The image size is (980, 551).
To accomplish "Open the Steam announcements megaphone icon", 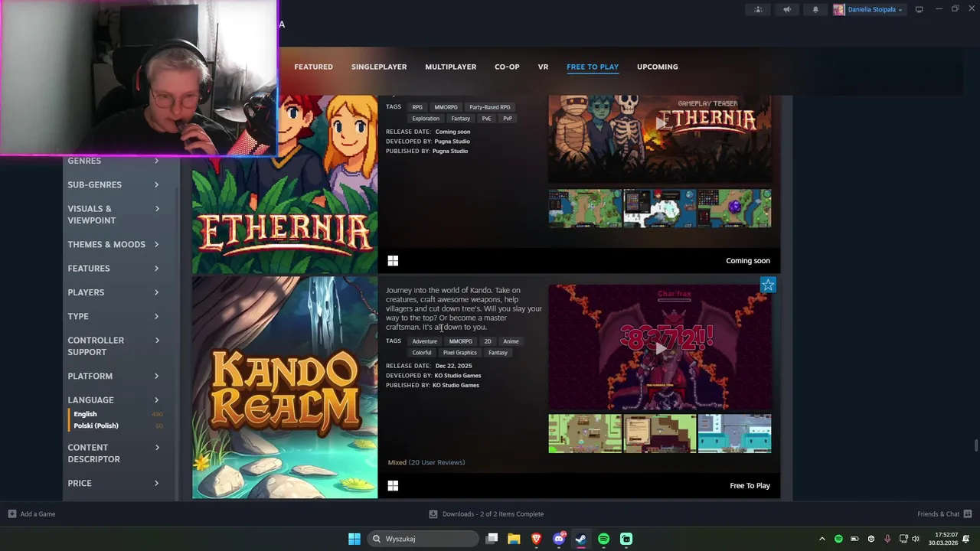I will pyautogui.click(x=786, y=9).
